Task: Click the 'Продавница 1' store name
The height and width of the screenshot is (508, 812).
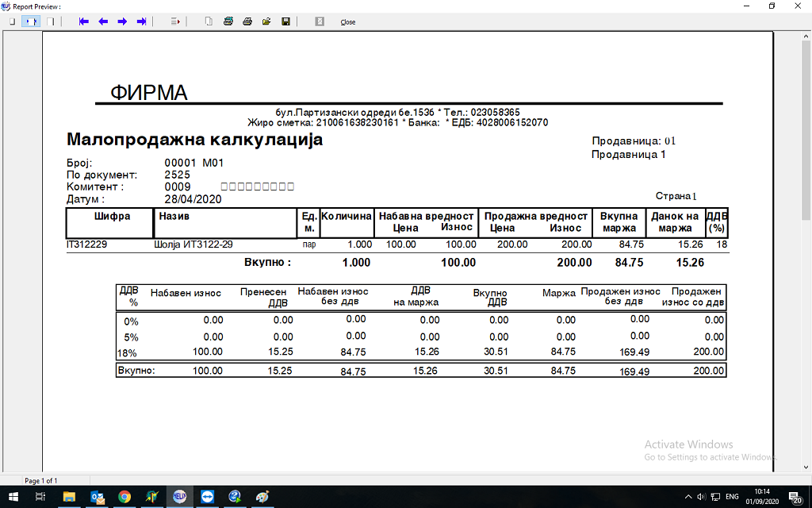Action: (x=629, y=155)
